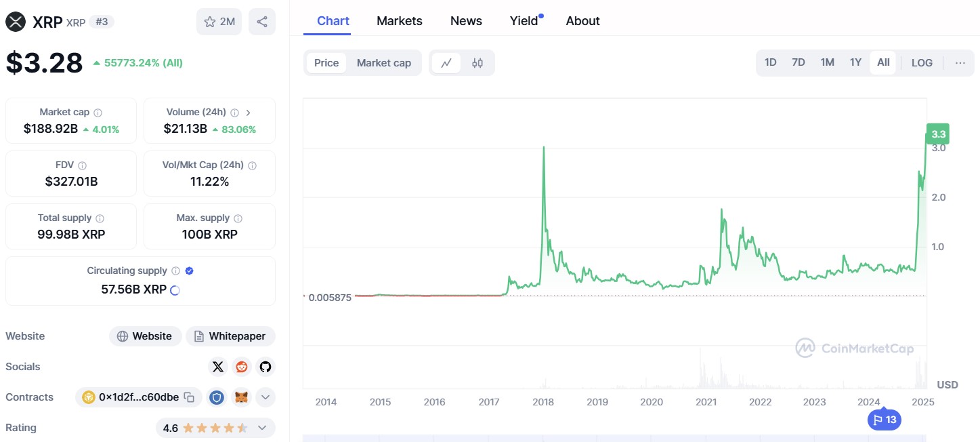
Task: Open the blockchain explorer shield icon
Action: (x=216, y=397)
